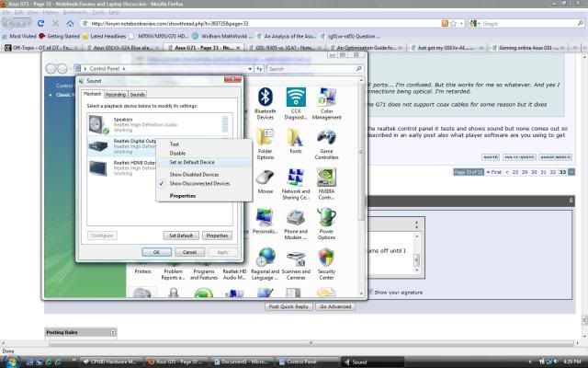
Task: Open Document1 Microsoft Word taskbar item
Action: [x=242, y=362]
